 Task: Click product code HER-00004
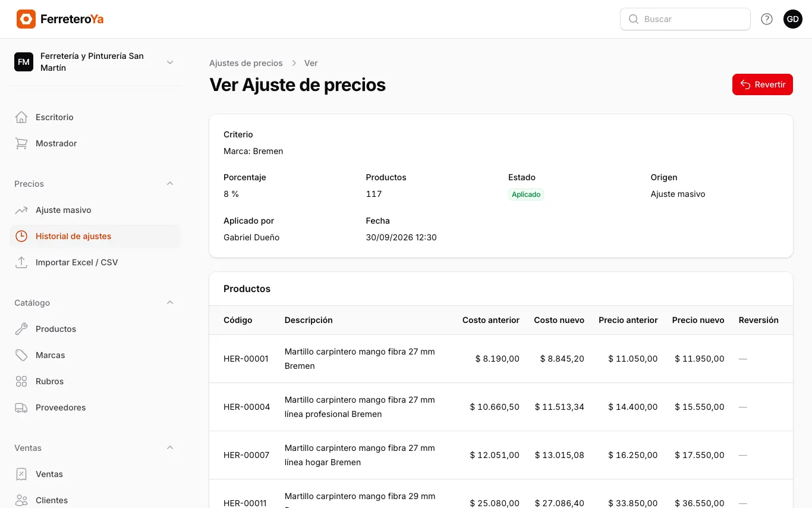(x=247, y=407)
